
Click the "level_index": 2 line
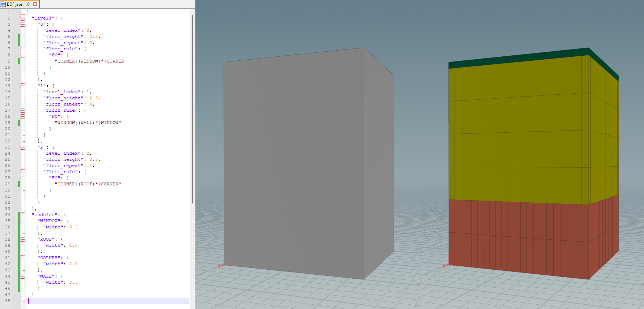point(67,153)
